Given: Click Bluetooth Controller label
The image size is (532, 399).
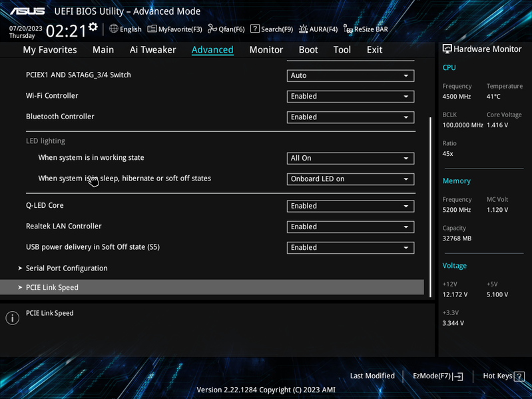Looking at the screenshot, I should (x=60, y=117).
